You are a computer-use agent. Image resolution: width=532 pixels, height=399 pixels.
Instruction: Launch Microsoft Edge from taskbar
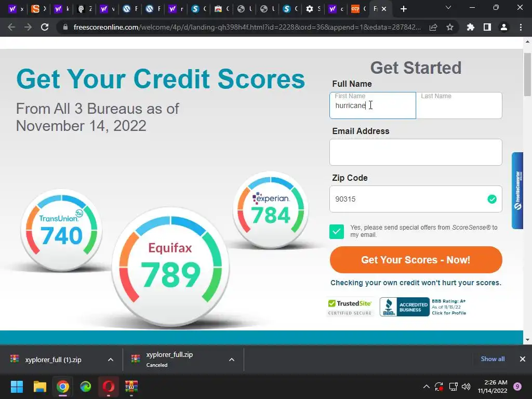click(86, 387)
